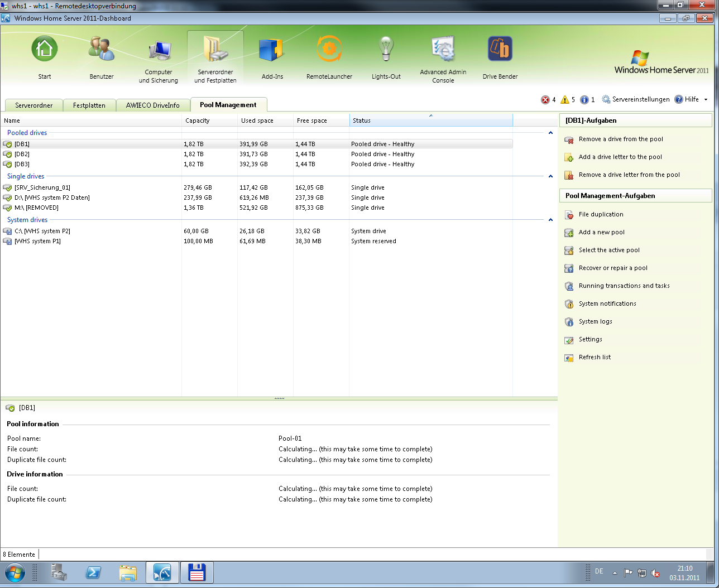Click the Pooled drives group label
This screenshot has height=588, width=719.
[27, 133]
